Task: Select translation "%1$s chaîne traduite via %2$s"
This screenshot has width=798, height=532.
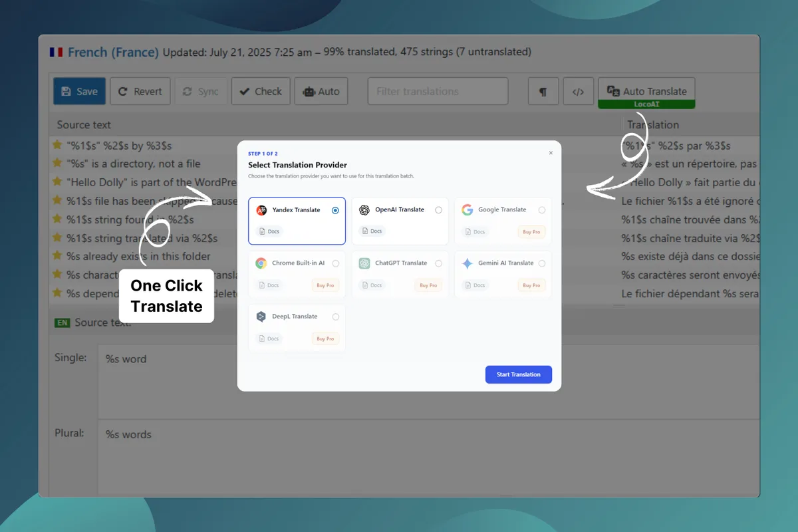Action: pyautogui.click(x=690, y=238)
